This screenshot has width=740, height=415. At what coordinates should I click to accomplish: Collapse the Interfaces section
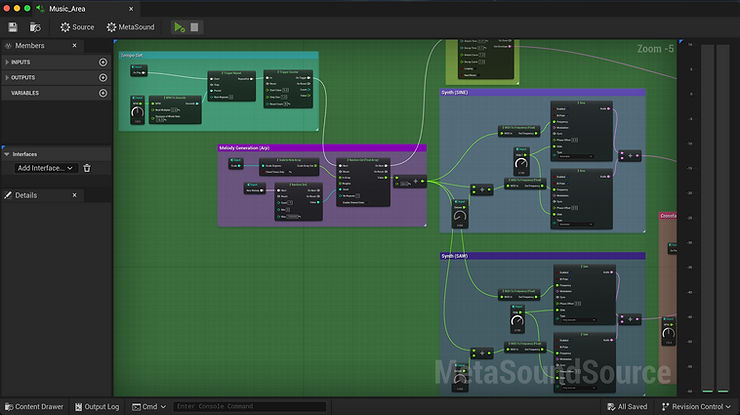point(7,154)
